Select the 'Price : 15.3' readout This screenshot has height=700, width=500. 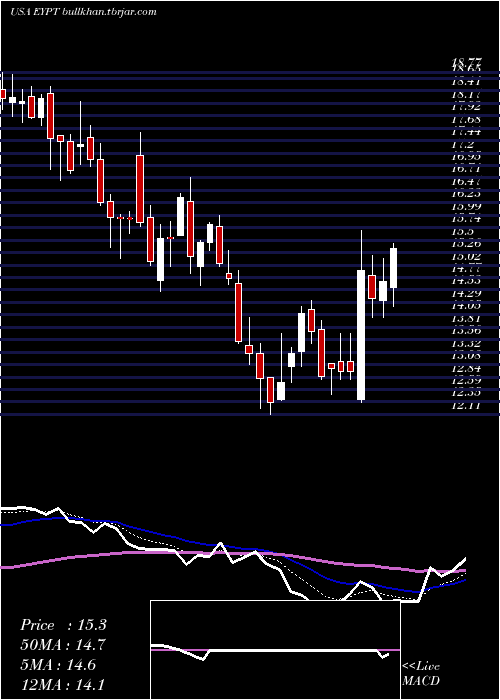(63, 625)
